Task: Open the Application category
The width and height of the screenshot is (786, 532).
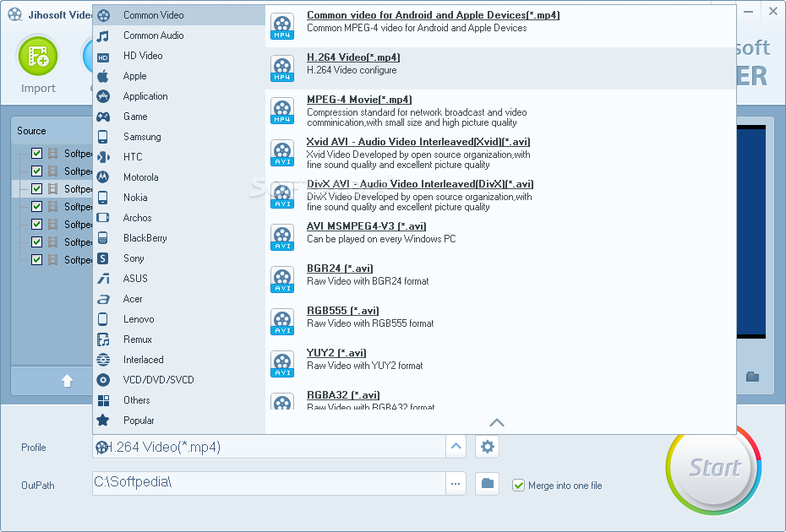Action: (179, 96)
